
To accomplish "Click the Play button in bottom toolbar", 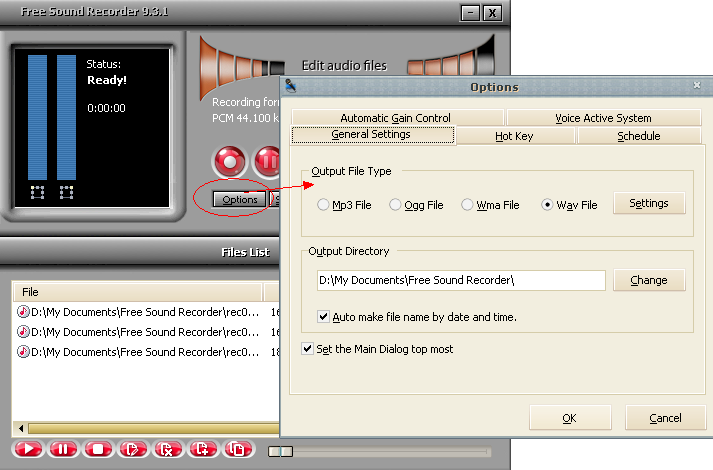I will click(28, 449).
